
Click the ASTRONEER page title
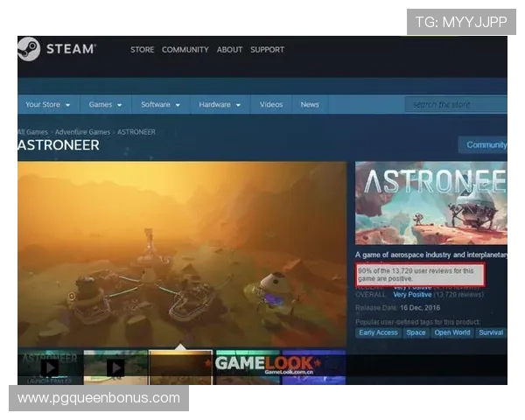point(59,145)
